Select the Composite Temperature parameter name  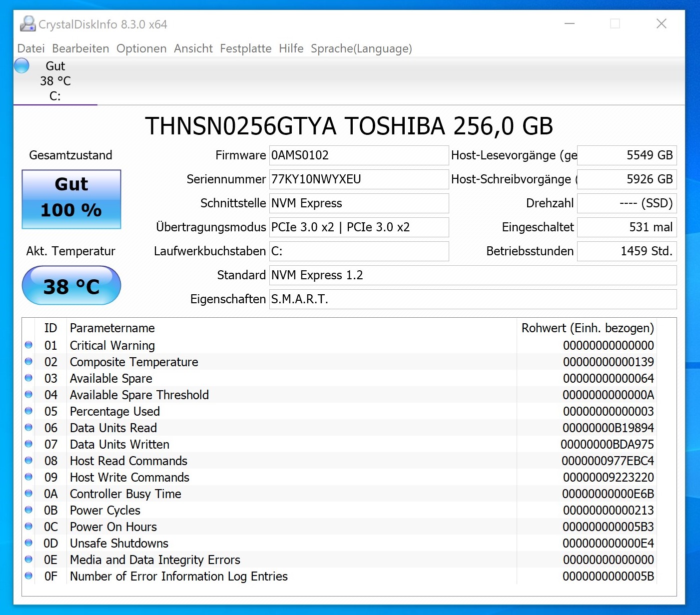(x=134, y=362)
